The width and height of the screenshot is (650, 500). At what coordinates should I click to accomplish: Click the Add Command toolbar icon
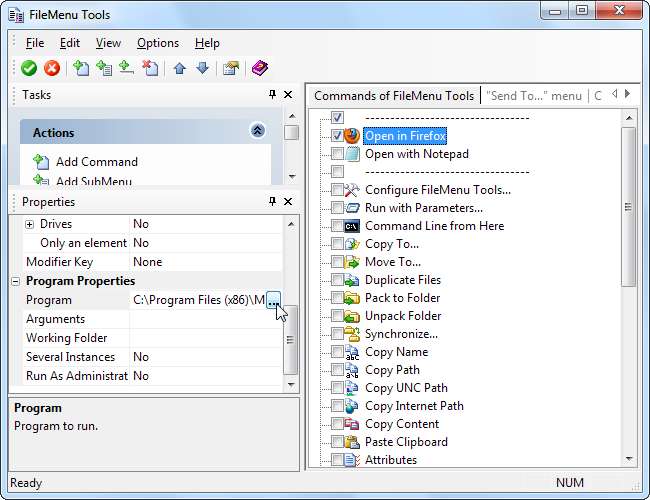click(x=82, y=68)
